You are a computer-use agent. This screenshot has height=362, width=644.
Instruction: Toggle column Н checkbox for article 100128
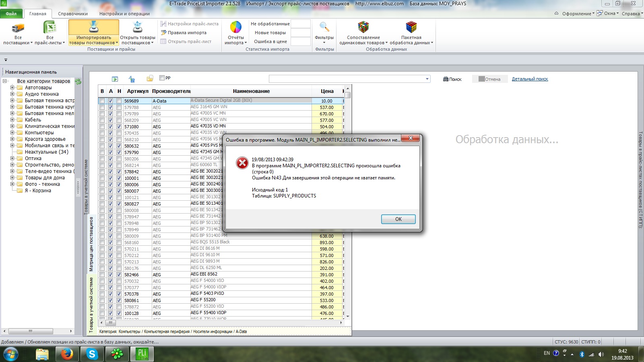click(x=119, y=313)
